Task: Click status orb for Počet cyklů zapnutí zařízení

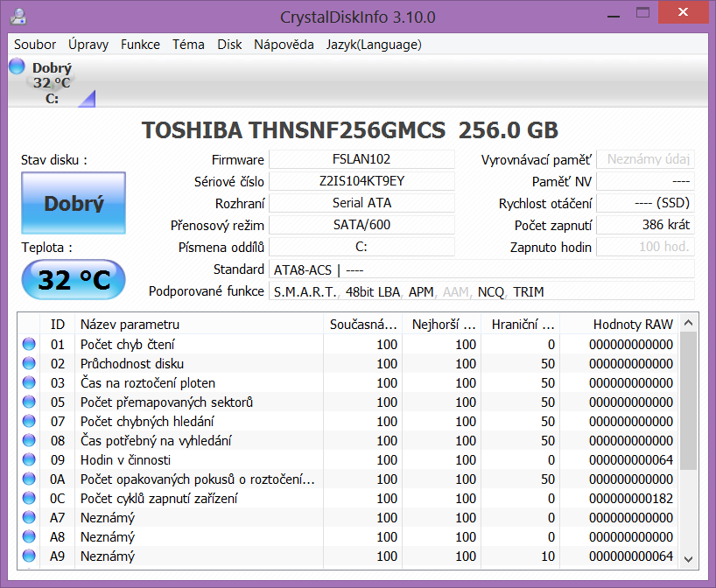Action: [x=30, y=499]
